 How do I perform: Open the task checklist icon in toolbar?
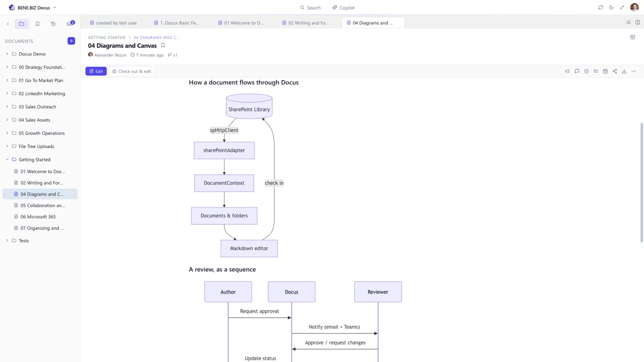596,71
